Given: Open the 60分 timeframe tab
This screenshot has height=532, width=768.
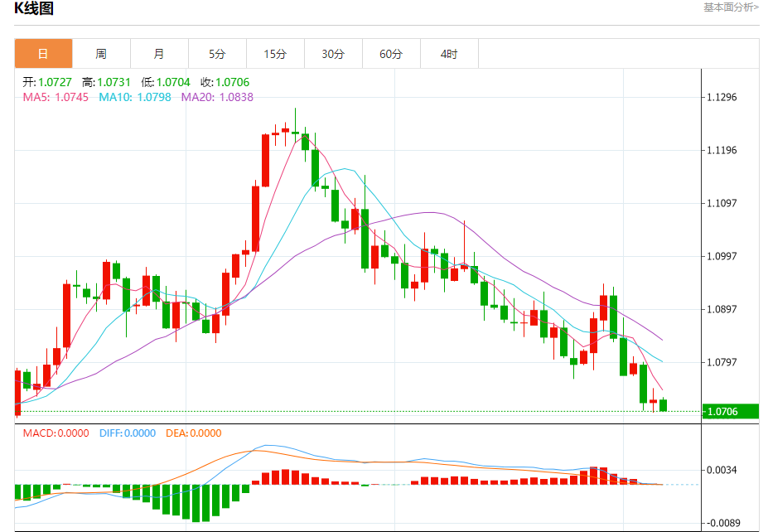Looking at the screenshot, I should click(391, 53).
